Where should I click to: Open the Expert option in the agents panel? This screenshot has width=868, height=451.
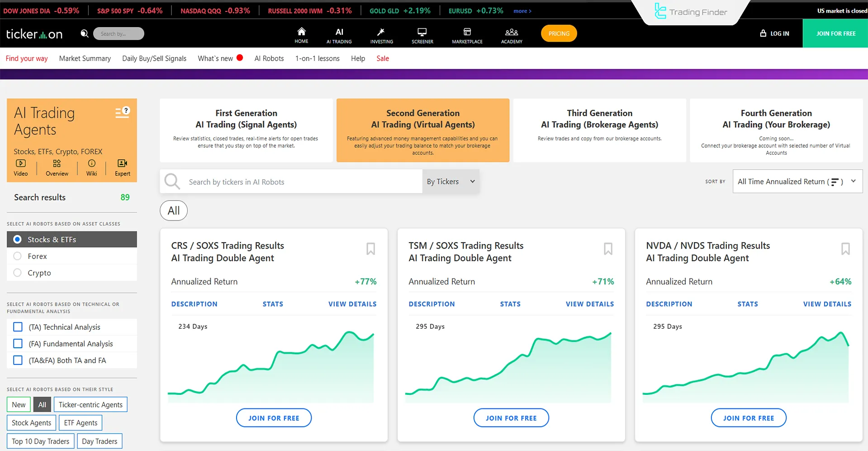coord(122,167)
